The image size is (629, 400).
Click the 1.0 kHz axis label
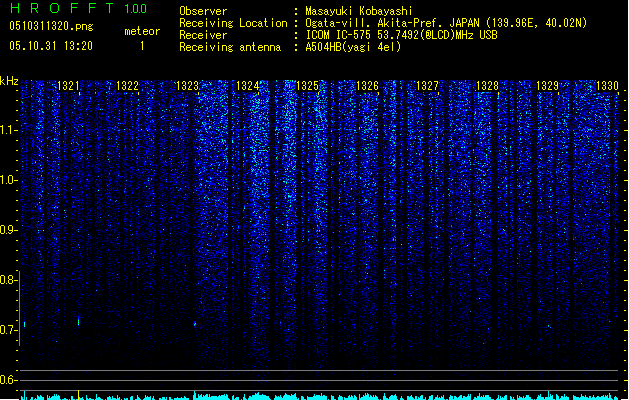click(8, 180)
